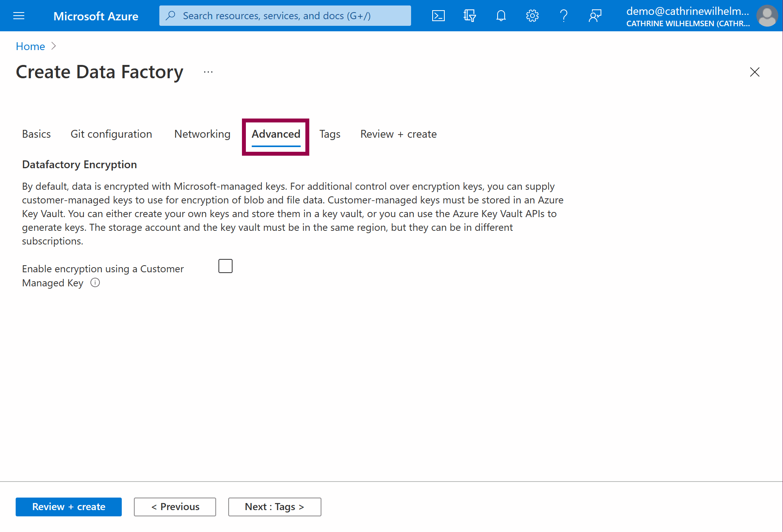Open the ellipsis menu next to title
This screenshot has height=532, width=783.
click(x=208, y=72)
